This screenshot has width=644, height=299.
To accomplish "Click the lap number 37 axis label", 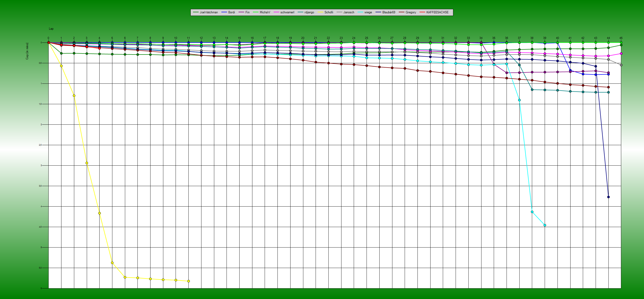I will [519, 38].
